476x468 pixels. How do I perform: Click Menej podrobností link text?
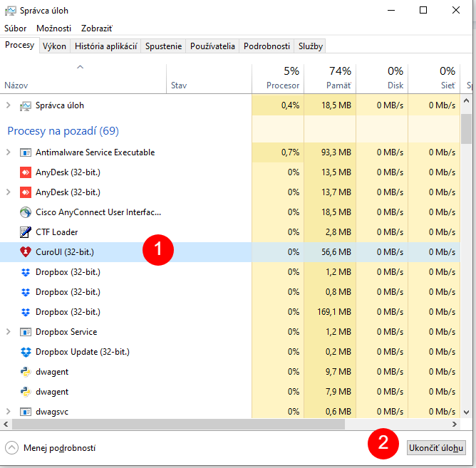coord(60,448)
